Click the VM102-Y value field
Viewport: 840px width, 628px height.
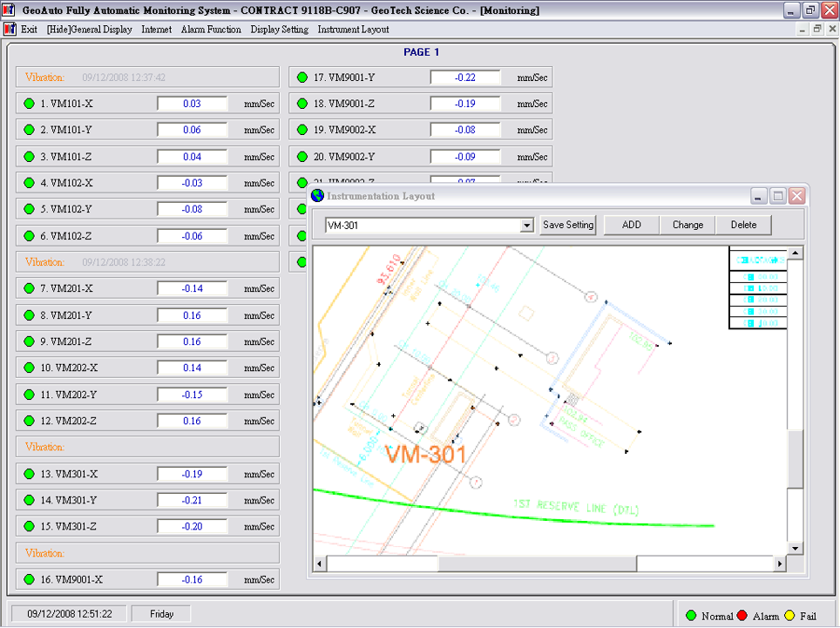[192, 210]
